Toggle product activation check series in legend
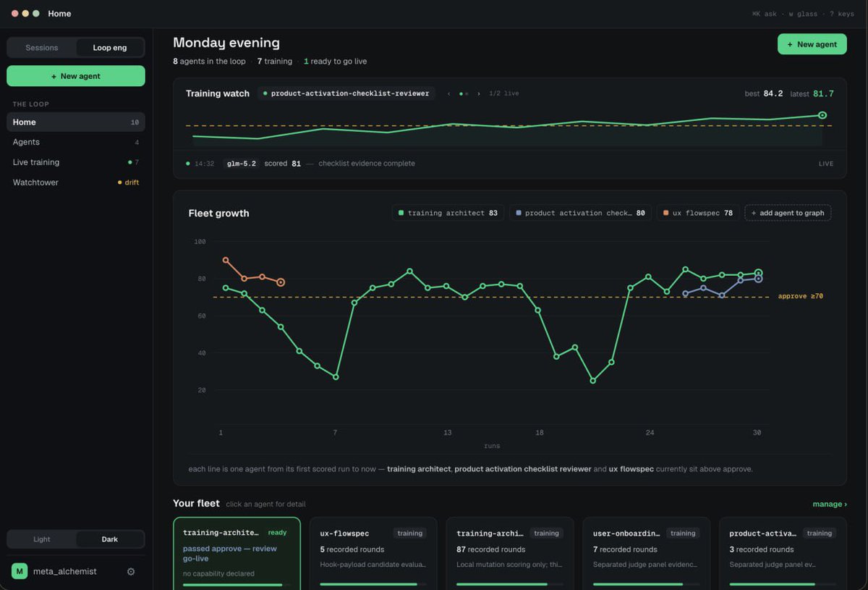The image size is (868, 590). click(x=580, y=213)
